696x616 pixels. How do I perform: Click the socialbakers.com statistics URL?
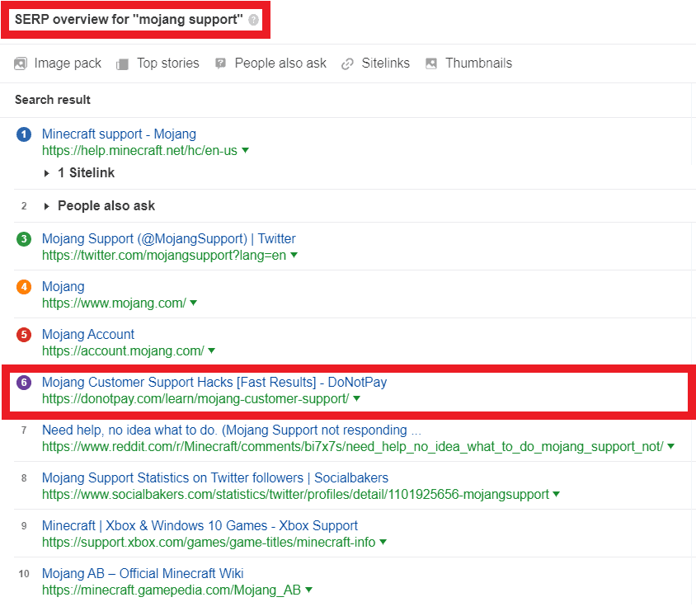[x=295, y=495]
